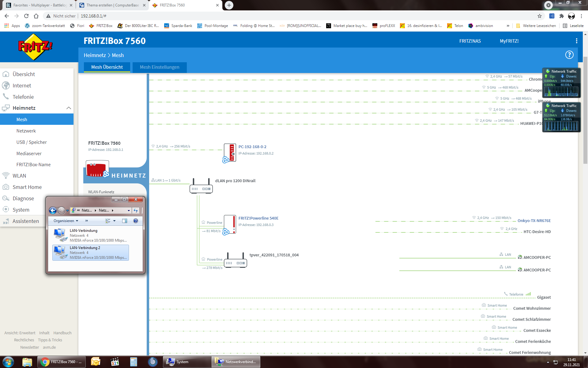Open FRITZ!NAS link in header
This screenshot has width=588, height=368.
coord(470,41)
